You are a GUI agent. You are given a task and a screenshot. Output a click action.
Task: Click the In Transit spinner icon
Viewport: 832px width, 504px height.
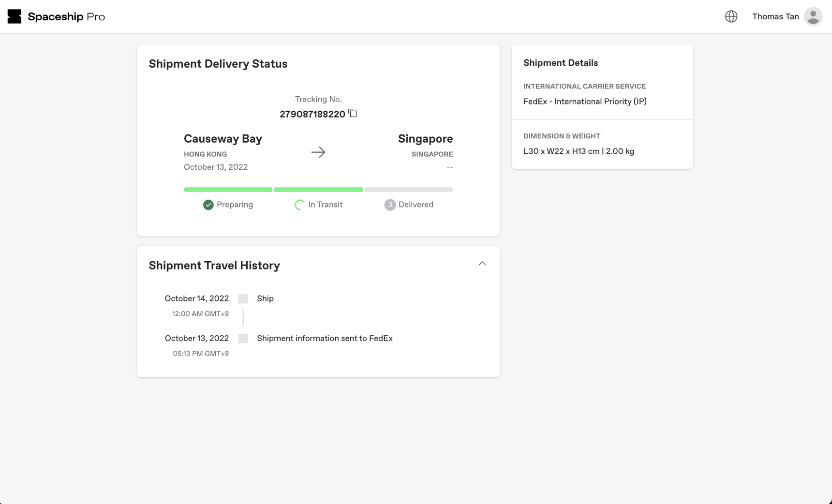[x=298, y=205]
